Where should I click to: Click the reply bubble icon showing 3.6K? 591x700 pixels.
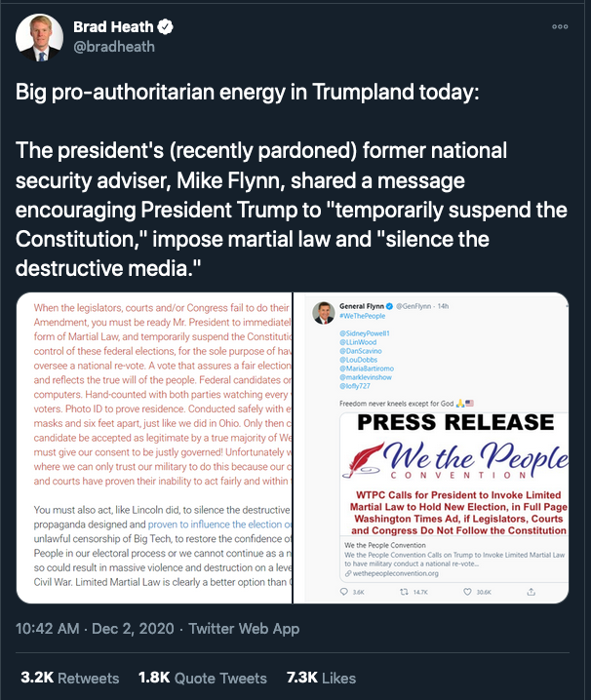coord(345,591)
